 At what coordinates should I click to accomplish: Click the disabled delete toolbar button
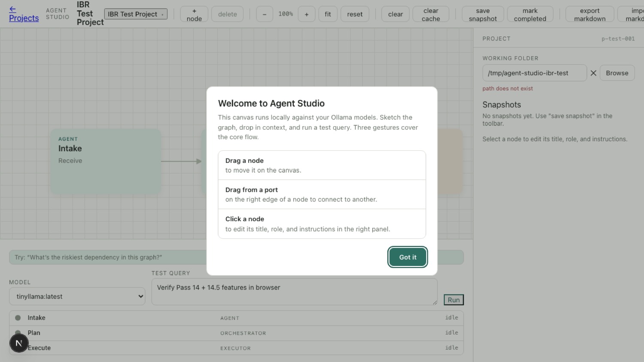(227, 14)
